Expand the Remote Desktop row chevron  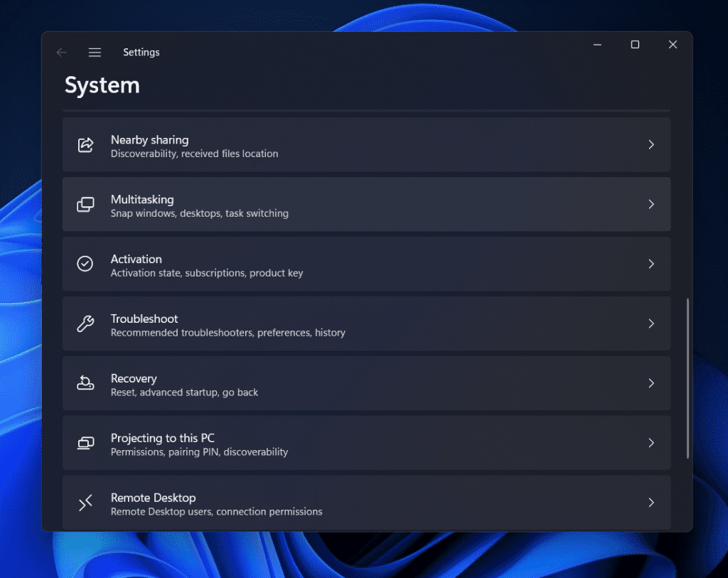[651, 503]
